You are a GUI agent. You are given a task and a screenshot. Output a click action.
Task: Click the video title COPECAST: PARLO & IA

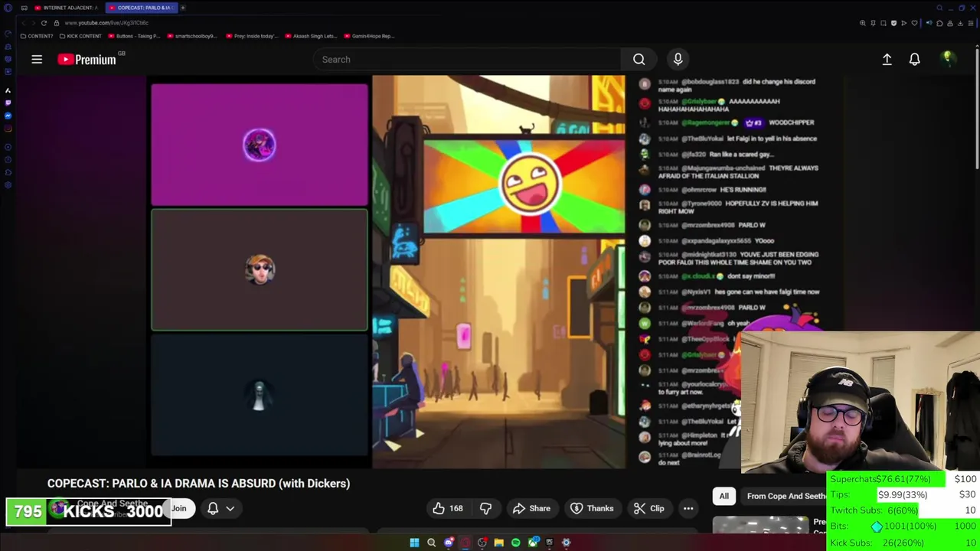[198, 483]
